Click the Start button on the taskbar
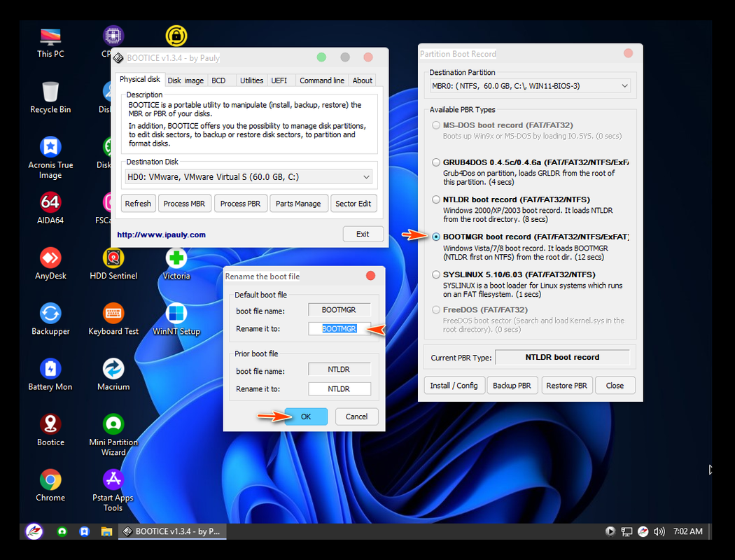735x560 pixels. [x=34, y=531]
